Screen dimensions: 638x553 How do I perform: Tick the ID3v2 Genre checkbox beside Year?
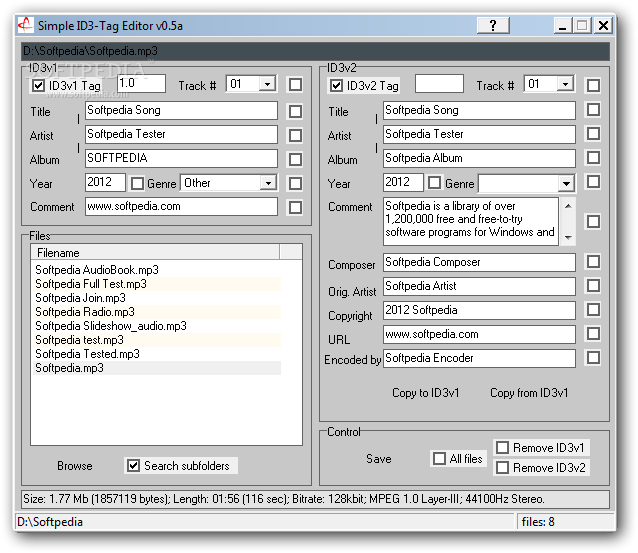point(435,182)
